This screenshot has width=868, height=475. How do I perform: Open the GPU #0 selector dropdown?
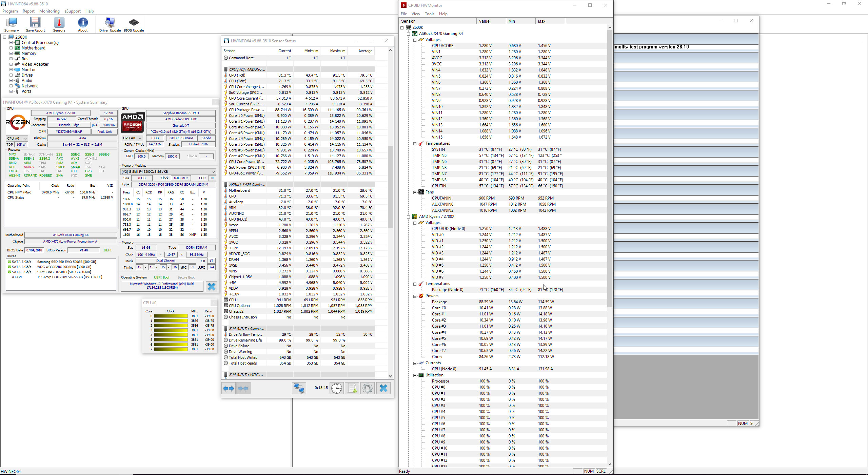(x=132, y=138)
